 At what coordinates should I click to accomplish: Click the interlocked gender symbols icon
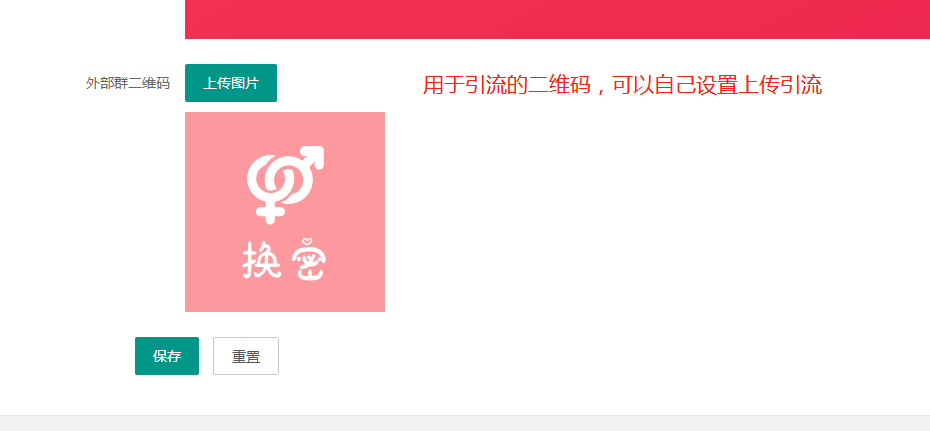pyautogui.click(x=285, y=184)
